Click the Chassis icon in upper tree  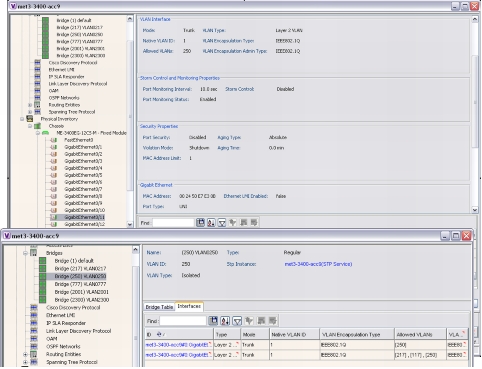click(x=37, y=126)
